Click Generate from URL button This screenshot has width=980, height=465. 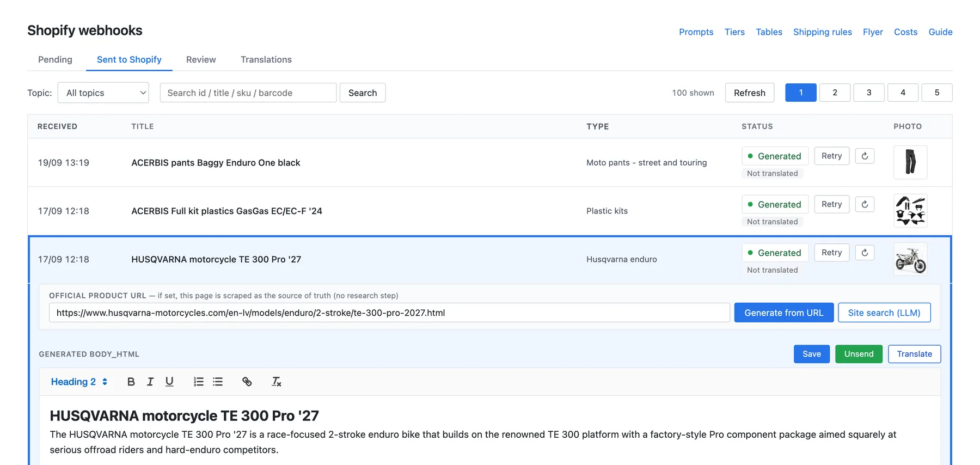click(x=784, y=313)
